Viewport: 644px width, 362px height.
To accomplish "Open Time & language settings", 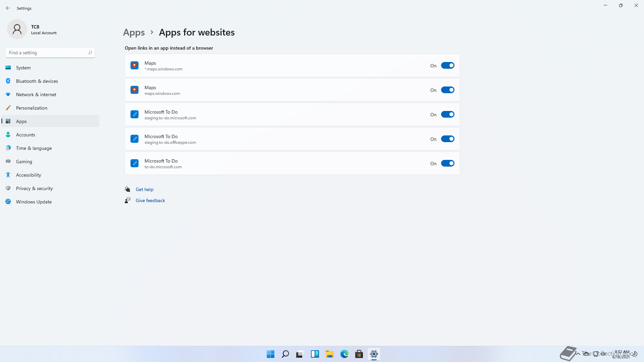I will point(50,148).
